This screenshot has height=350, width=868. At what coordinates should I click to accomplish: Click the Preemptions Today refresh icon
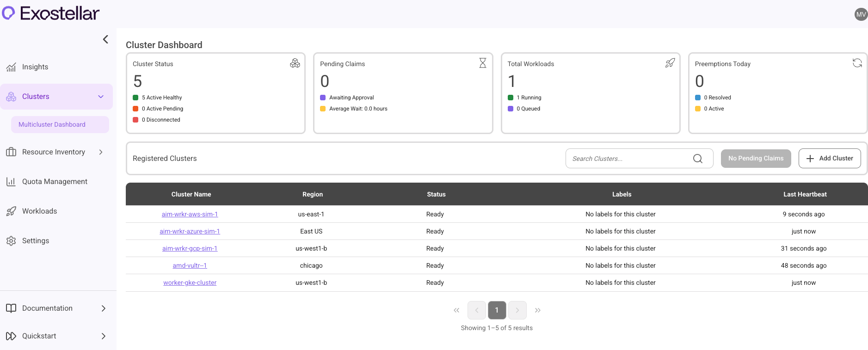coord(857,63)
